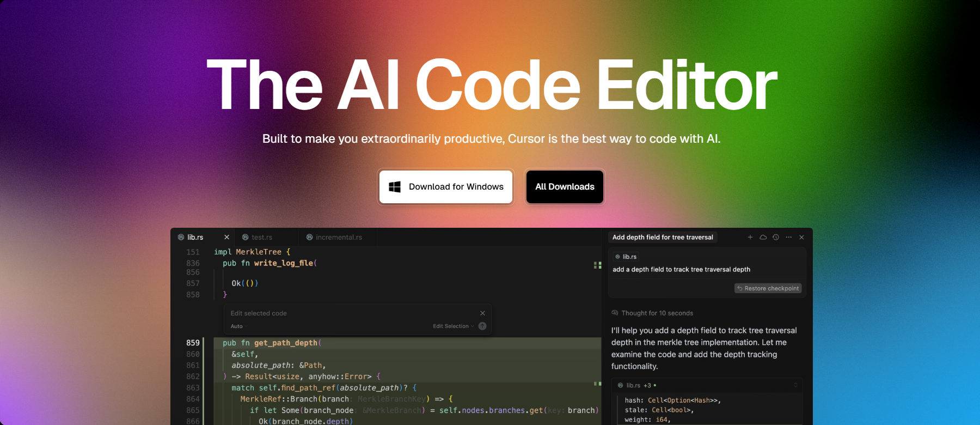
Task: Click the Result<usize, anyhow::Error> return type
Action: pos(308,377)
